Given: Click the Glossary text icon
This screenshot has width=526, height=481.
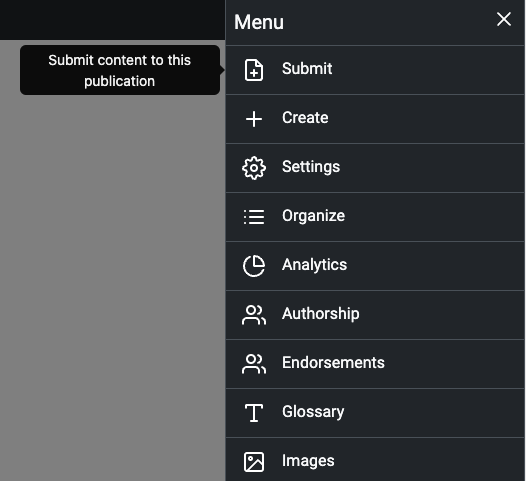Looking at the screenshot, I should [x=254, y=413].
